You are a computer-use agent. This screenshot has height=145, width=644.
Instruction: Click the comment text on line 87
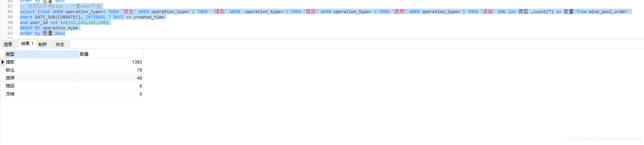point(60,6)
